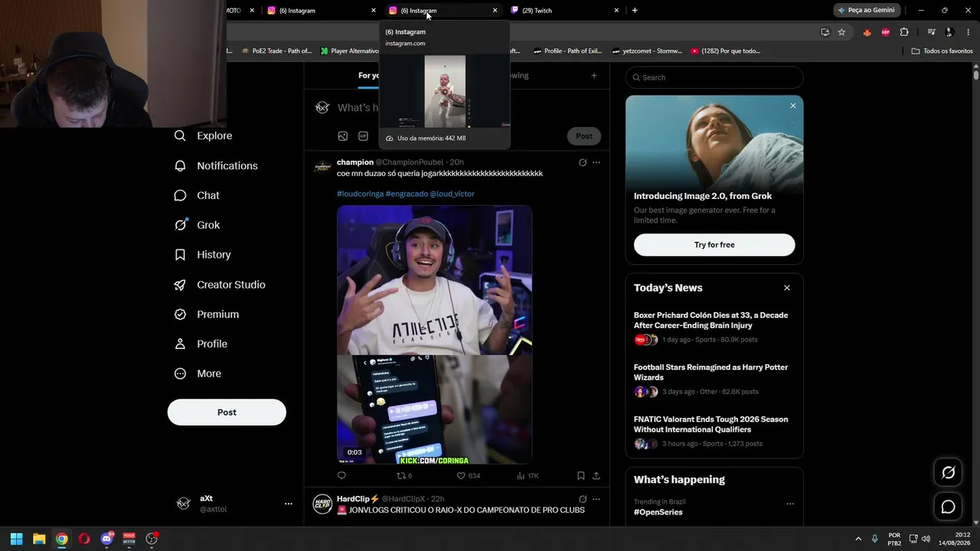
Task: Open Discord from the taskbar
Action: (106, 539)
